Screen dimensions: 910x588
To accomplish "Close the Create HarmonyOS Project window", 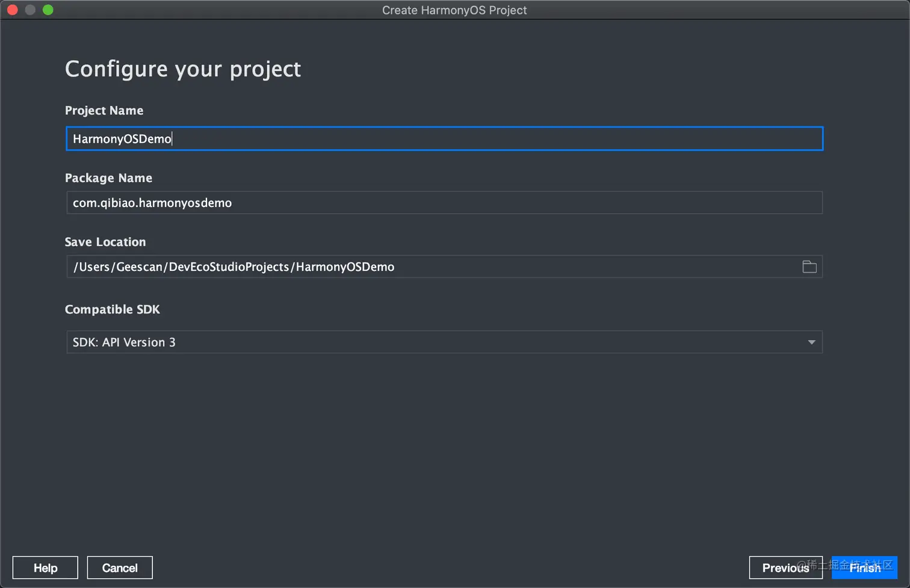I will (12, 10).
